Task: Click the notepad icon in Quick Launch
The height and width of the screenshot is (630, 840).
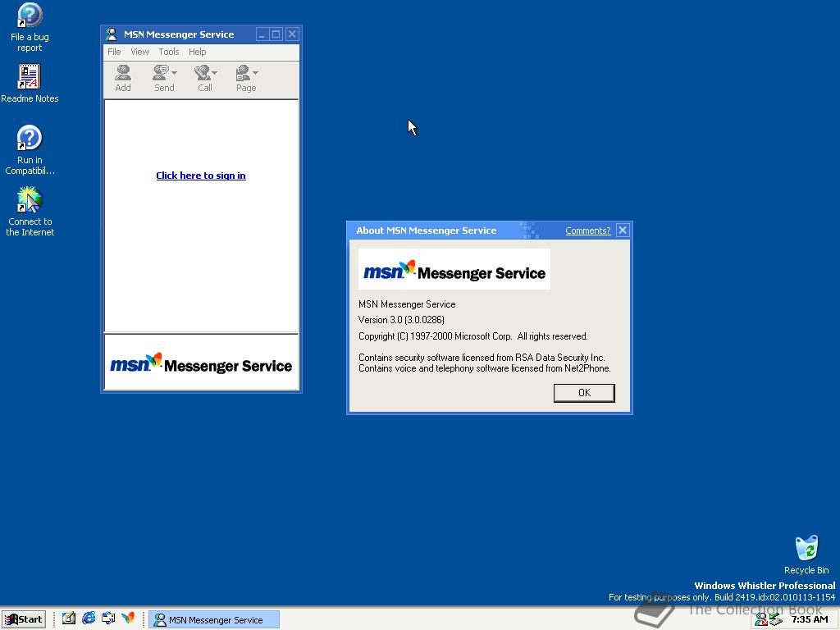Action: (x=69, y=619)
